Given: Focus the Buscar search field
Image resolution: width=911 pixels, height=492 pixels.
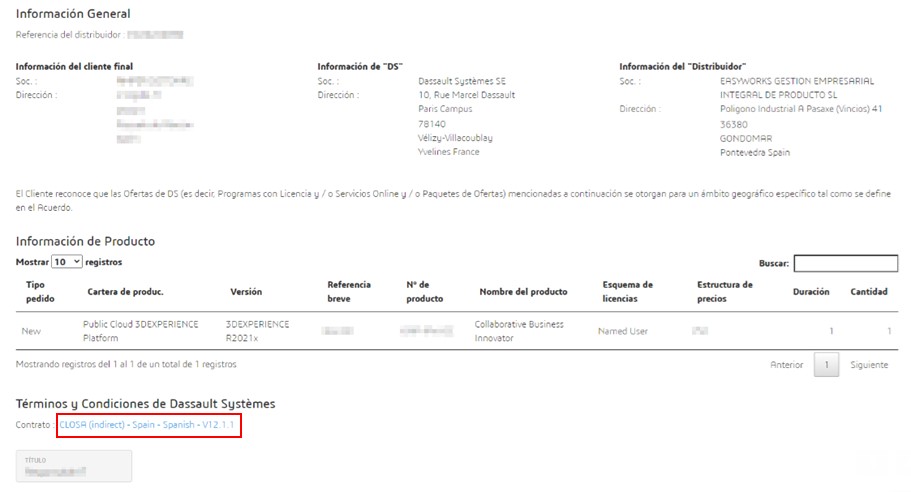Looking at the screenshot, I should click(846, 263).
